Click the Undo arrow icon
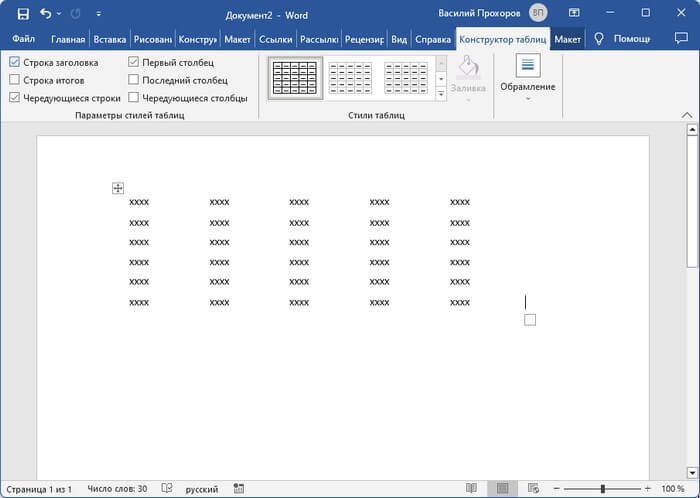 click(46, 14)
